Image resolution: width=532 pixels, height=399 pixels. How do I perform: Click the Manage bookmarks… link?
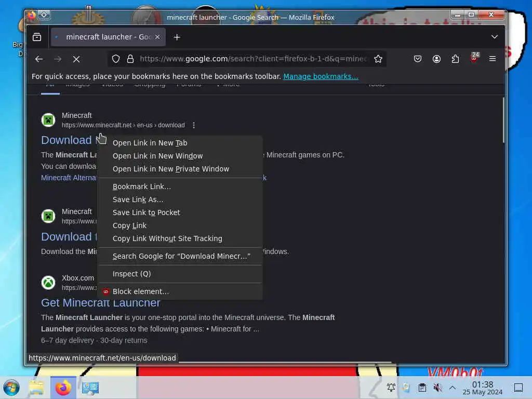(321, 76)
